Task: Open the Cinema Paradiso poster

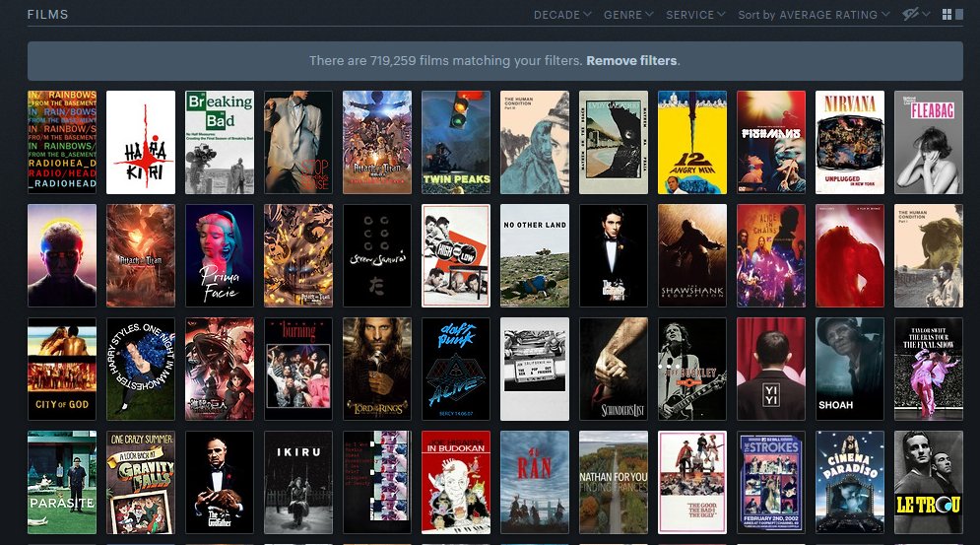Action: [849, 482]
